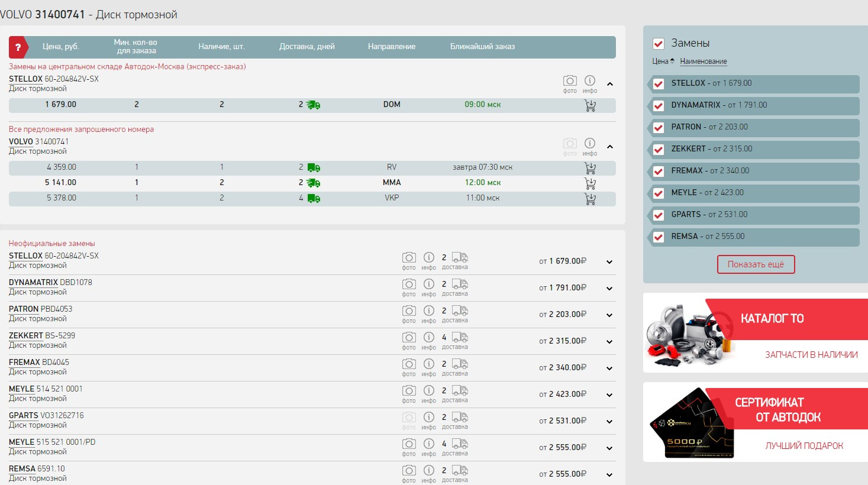Uncheck PATRON in the replacements filter
Image resolution: width=868 pixels, height=485 pixels.
(x=658, y=127)
